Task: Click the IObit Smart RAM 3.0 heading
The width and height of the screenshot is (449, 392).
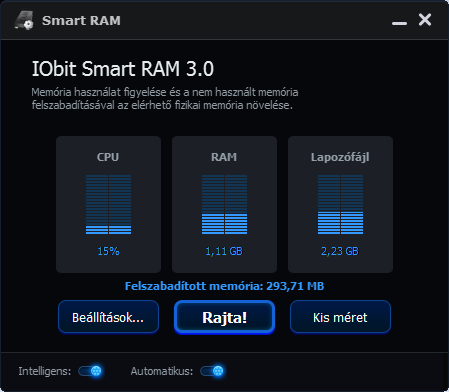Action: pos(123,69)
